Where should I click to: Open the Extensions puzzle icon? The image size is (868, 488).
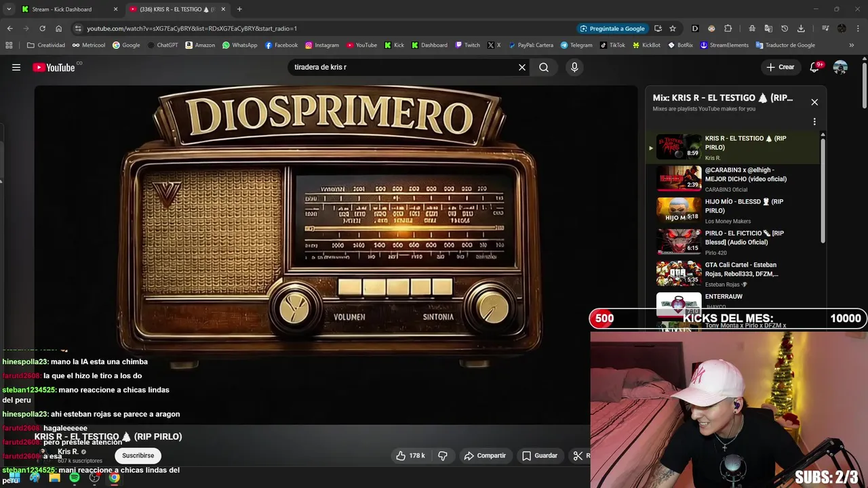coord(728,28)
